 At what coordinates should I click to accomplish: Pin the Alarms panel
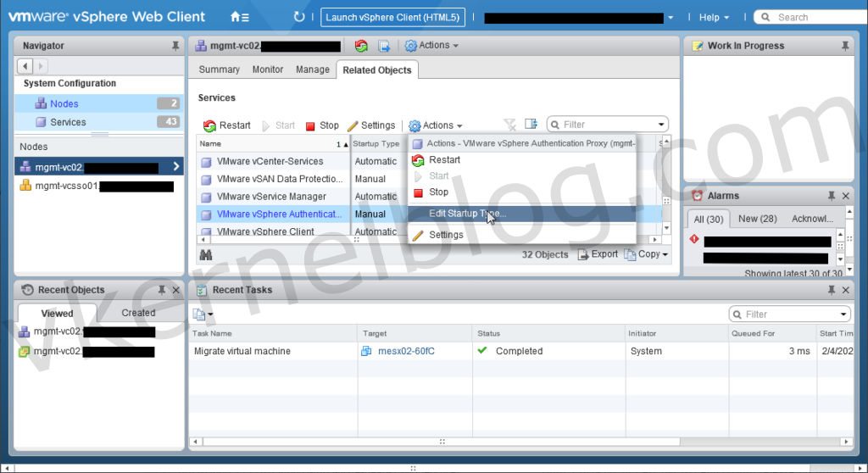[x=831, y=196]
